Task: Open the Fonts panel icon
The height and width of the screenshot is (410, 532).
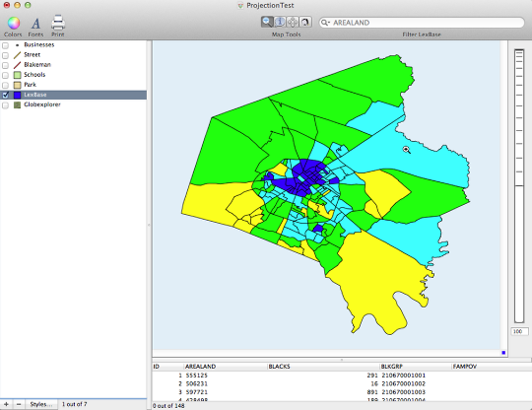Action: pos(35,24)
